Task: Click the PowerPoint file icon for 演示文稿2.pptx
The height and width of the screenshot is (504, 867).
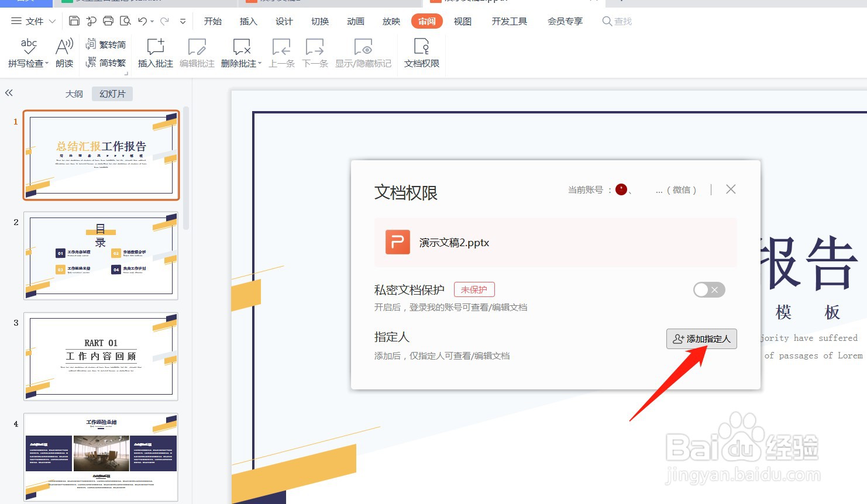Action: (x=398, y=242)
